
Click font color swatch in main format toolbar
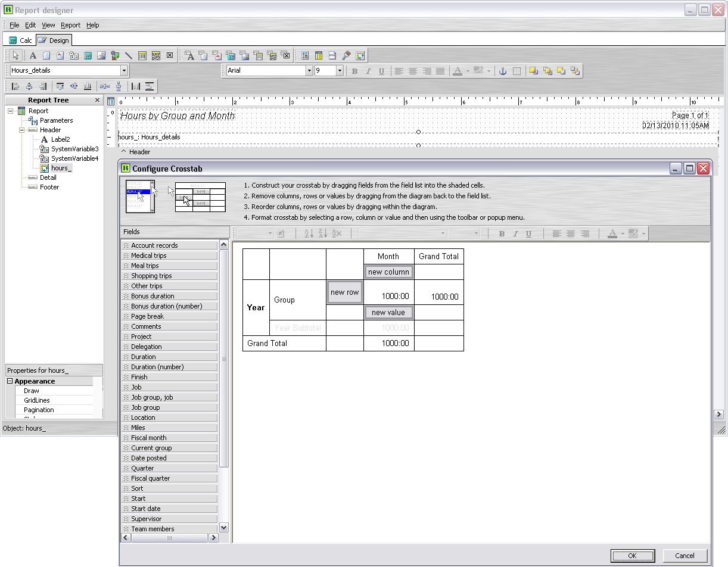click(x=458, y=71)
